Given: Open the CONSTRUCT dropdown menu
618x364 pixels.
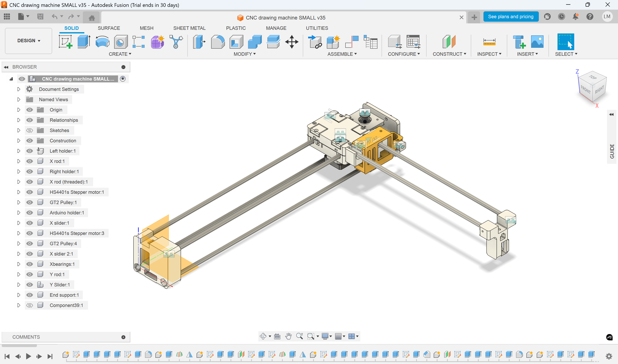Looking at the screenshot, I should pyautogui.click(x=449, y=54).
